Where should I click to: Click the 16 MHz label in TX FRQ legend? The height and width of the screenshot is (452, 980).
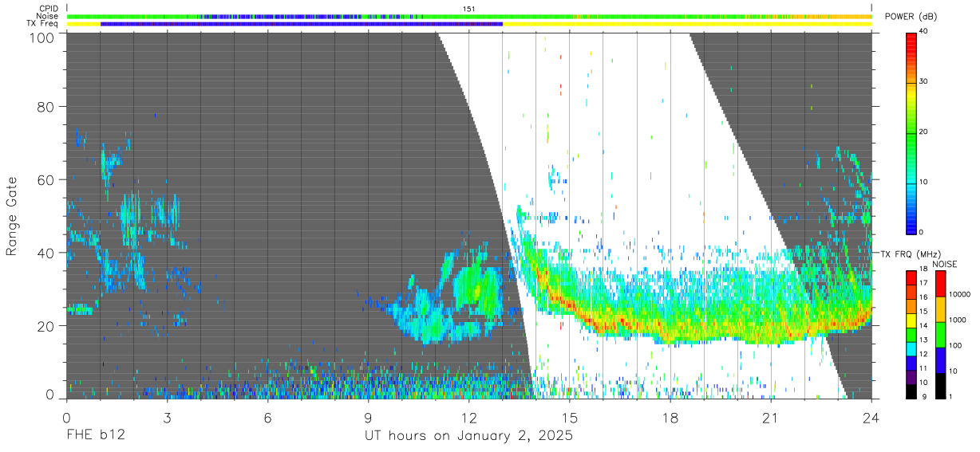tap(923, 297)
